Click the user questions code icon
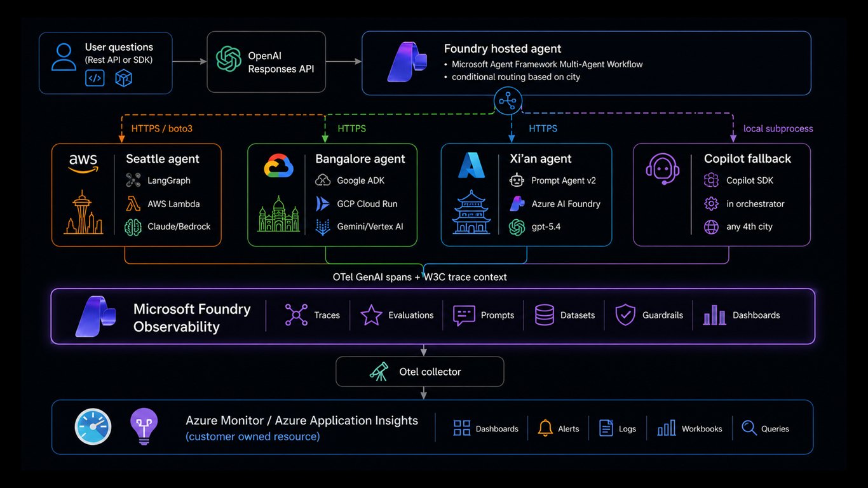The width and height of the screenshot is (868, 488). (95, 78)
